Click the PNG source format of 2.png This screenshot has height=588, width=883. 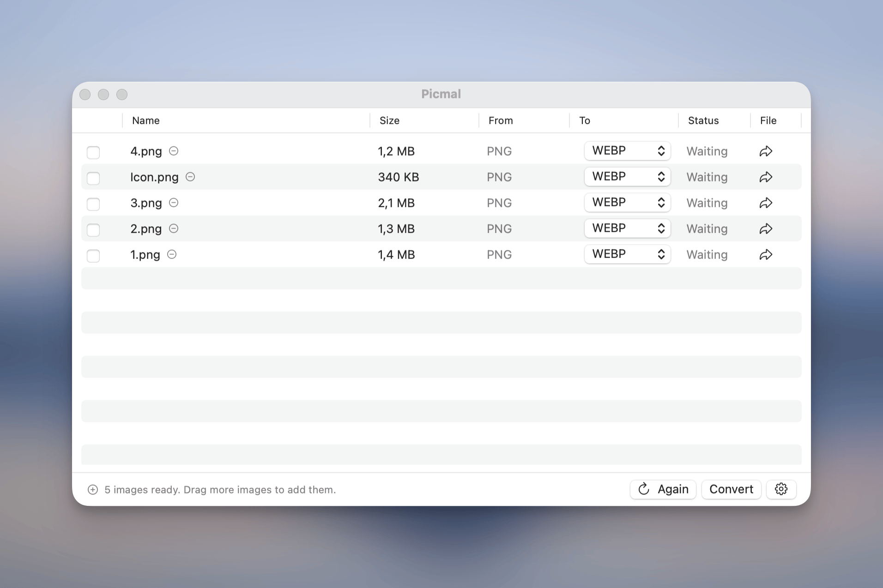499,229
